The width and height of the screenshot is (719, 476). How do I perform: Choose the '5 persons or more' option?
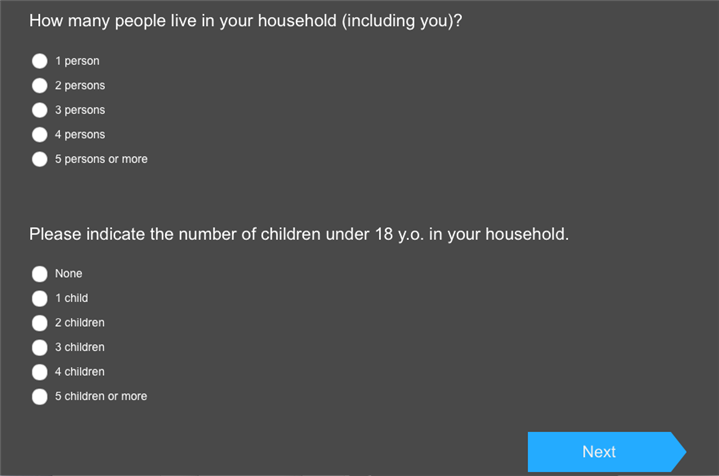pyautogui.click(x=40, y=159)
